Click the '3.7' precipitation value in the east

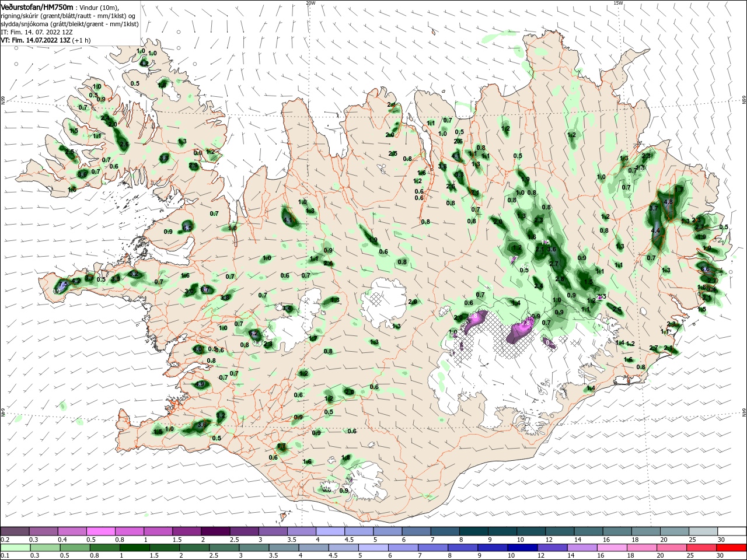pos(654,208)
